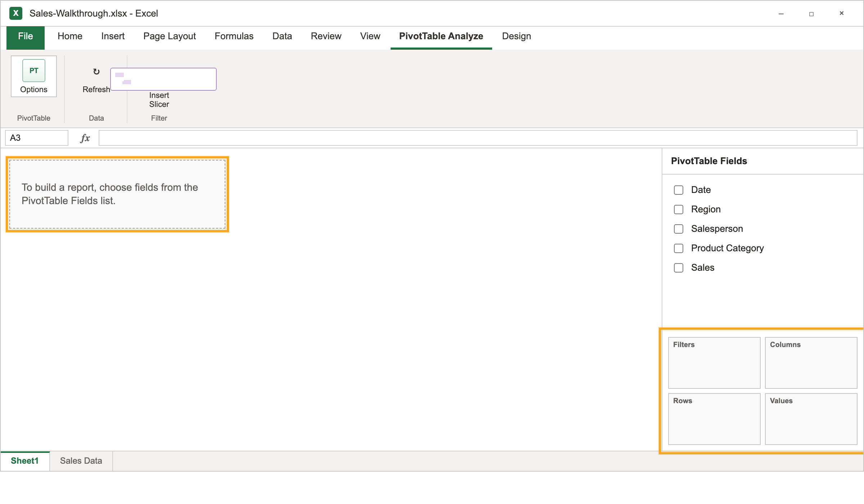The height and width of the screenshot is (504, 864).
Task: Click the fx insert function icon
Action: click(x=85, y=138)
